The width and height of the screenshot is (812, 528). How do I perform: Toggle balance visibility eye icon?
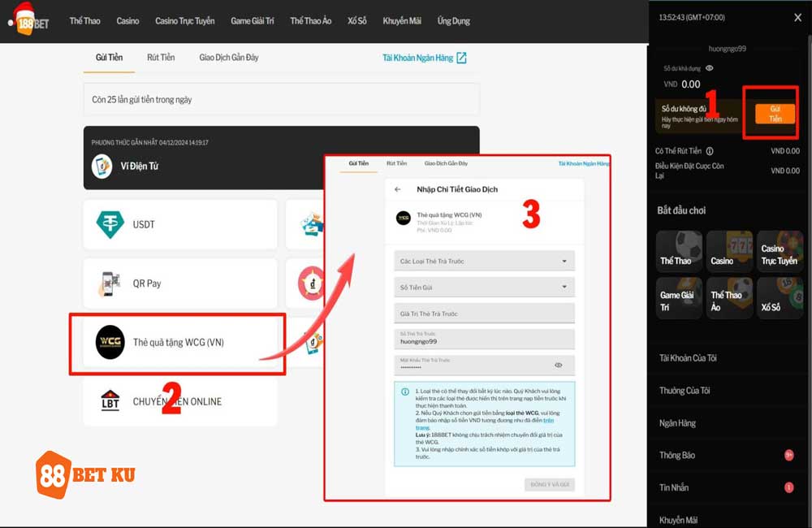710,68
